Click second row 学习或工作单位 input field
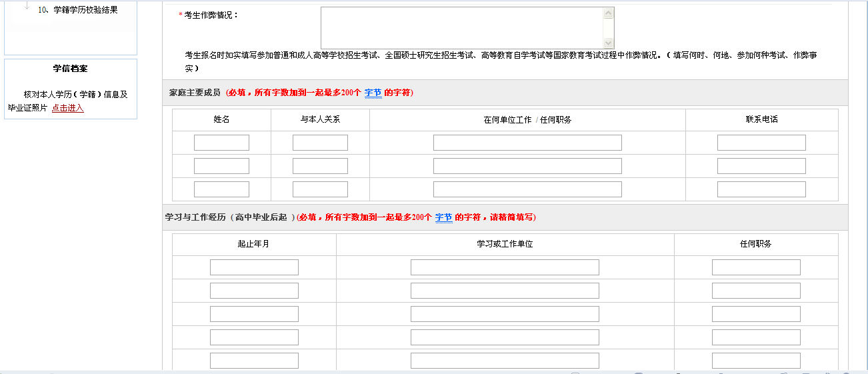This screenshot has height=374, width=868. (x=505, y=291)
